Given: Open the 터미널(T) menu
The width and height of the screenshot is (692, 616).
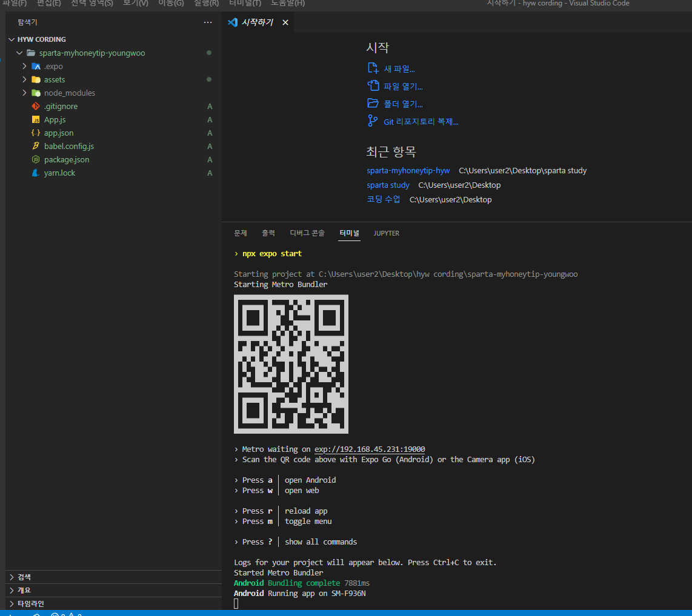Looking at the screenshot, I should (x=245, y=3).
